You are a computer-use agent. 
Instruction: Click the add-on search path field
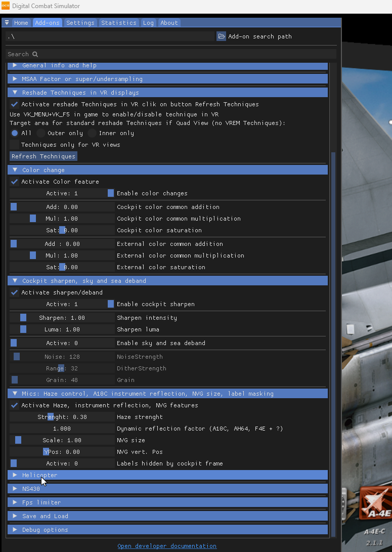click(110, 36)
